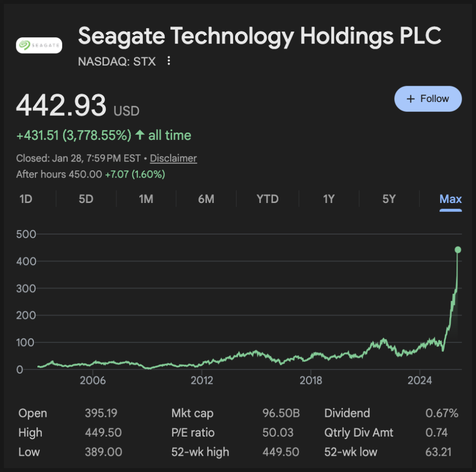Select the 1M chart range
This screenshot has height=472, width=476.
point(146,199)
